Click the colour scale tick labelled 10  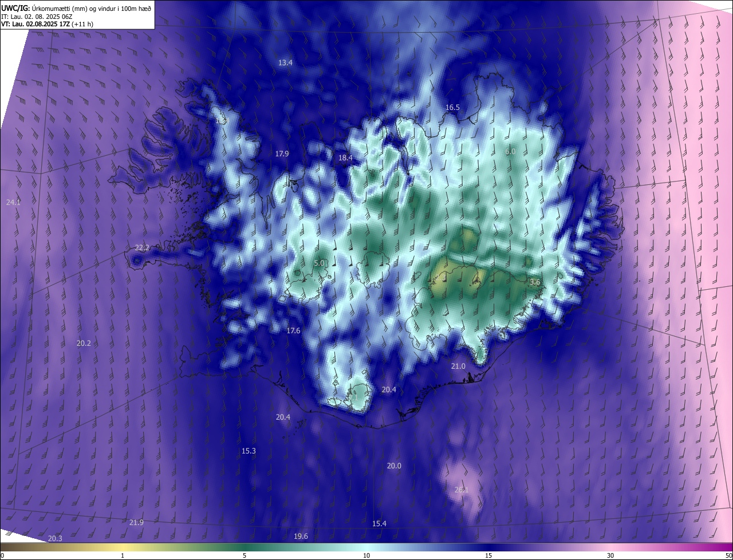[366, 555]
